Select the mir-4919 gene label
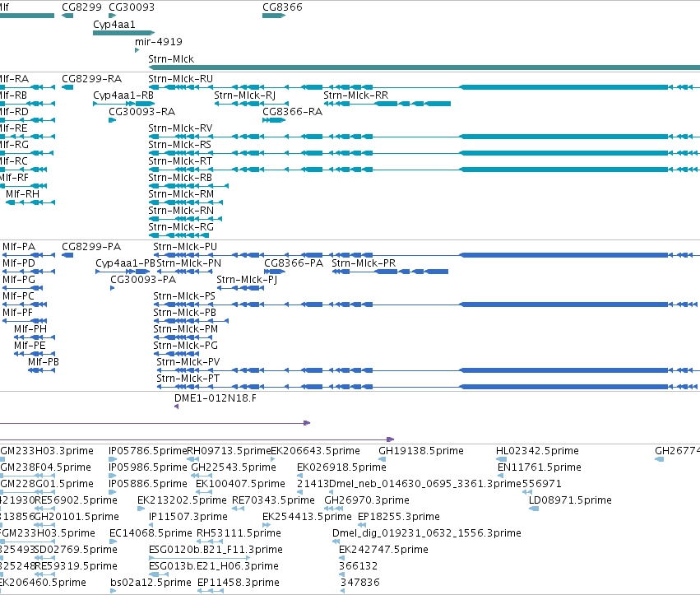Viewport: 700px width, 595px height. point(159,41)
